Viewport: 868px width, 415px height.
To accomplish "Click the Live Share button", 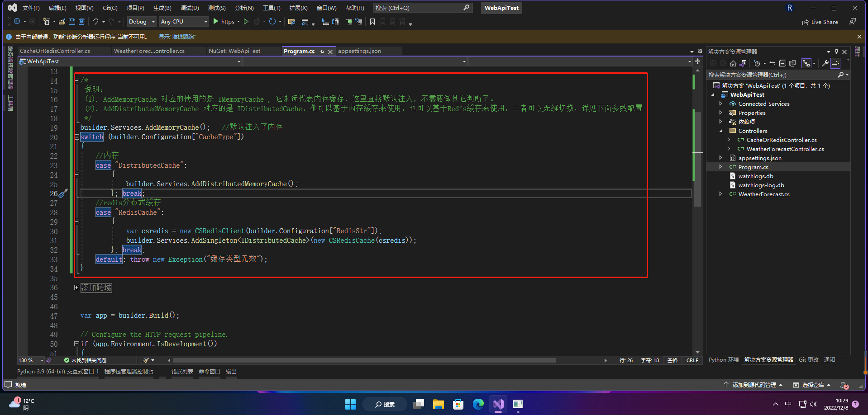I will click(820, 22).
